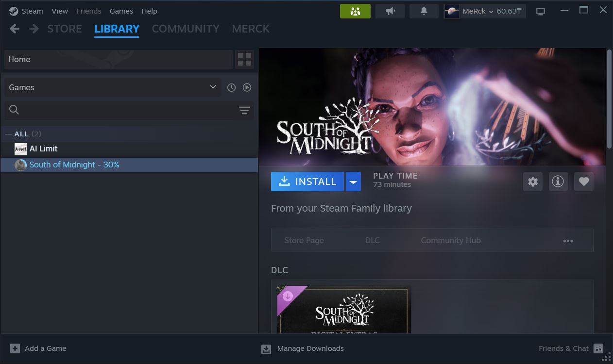Select AI Limit in the game list
Viewport: 613px width, 364px height.
(x=129, y=149)
